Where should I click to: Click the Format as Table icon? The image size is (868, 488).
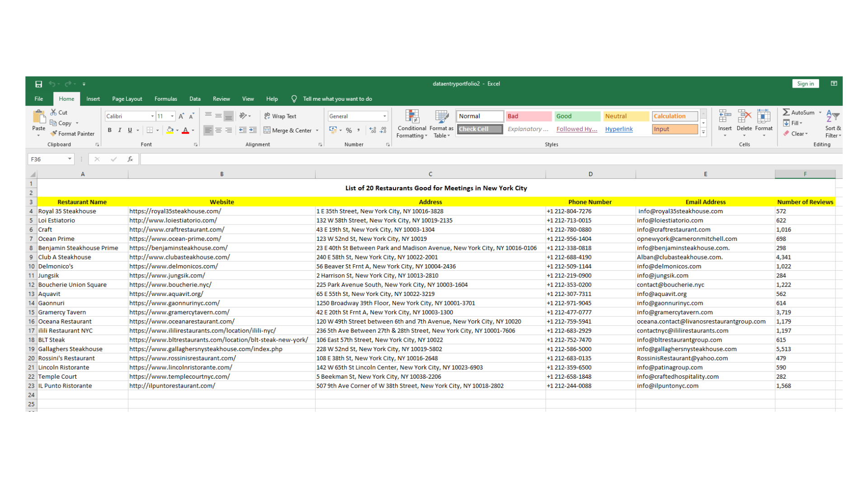click(441, 117)
